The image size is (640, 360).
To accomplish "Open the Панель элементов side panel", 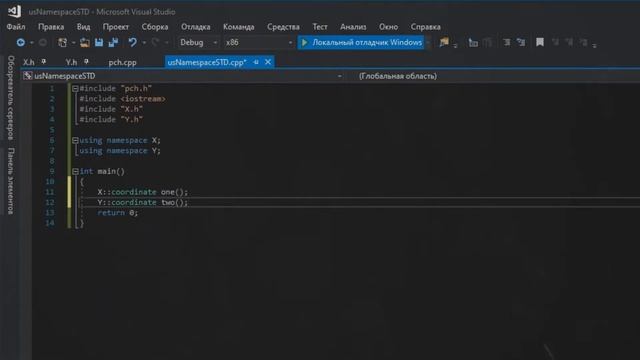I will [x=11, y=181].
